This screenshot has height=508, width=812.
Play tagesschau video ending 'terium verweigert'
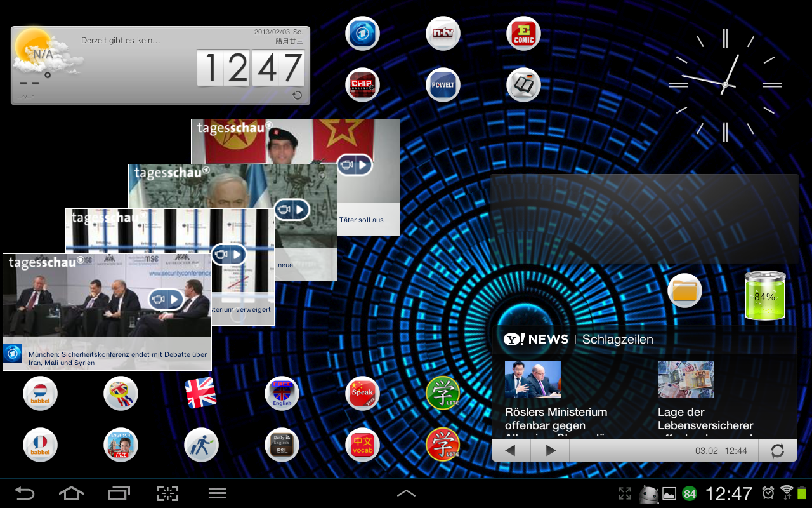pyautogui.click(x=228, y=255)
